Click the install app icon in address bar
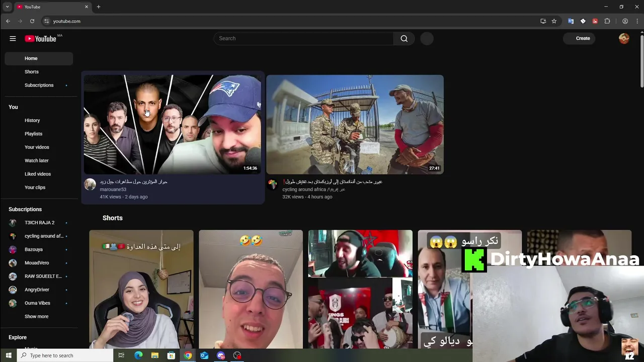 pos(543,21)
